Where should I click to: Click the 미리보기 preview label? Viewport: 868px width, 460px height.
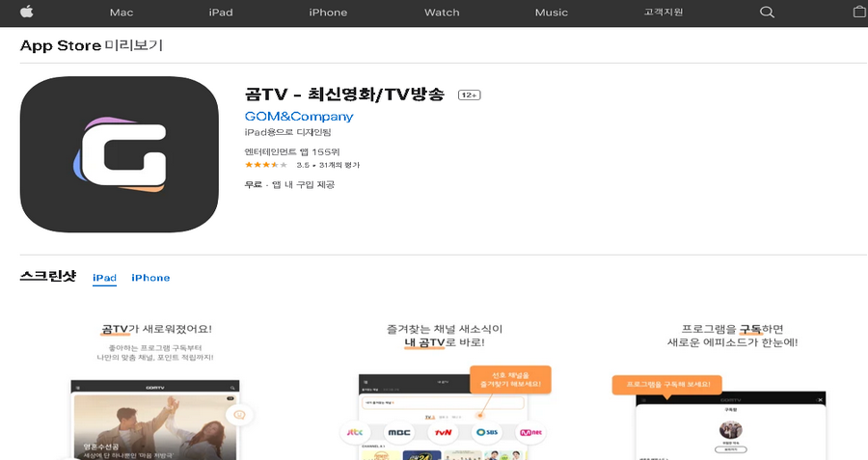133,44
